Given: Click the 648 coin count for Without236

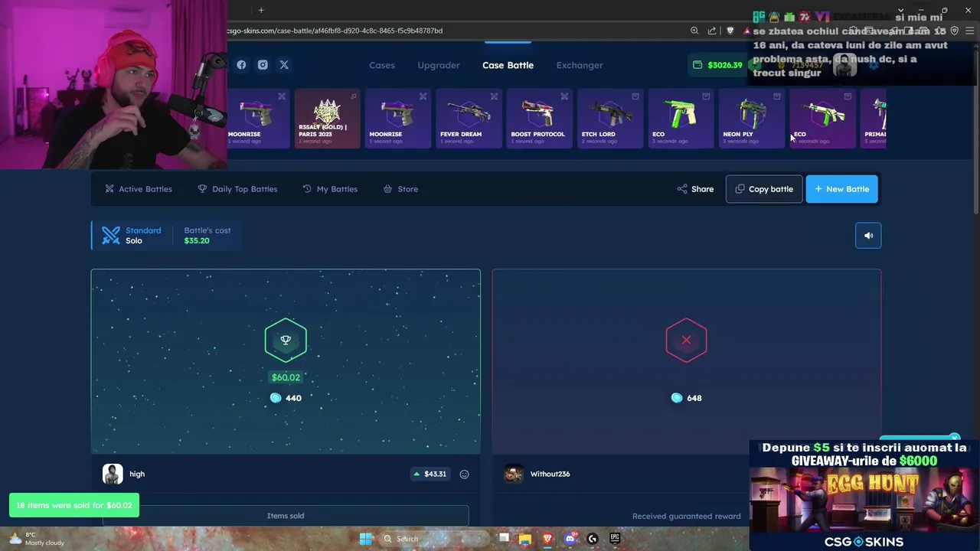Looking at the screenshot, I should pos(686,398).
